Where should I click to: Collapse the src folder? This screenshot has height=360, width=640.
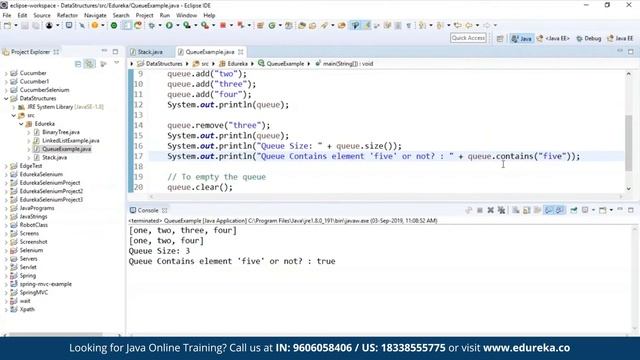point(13,116)
